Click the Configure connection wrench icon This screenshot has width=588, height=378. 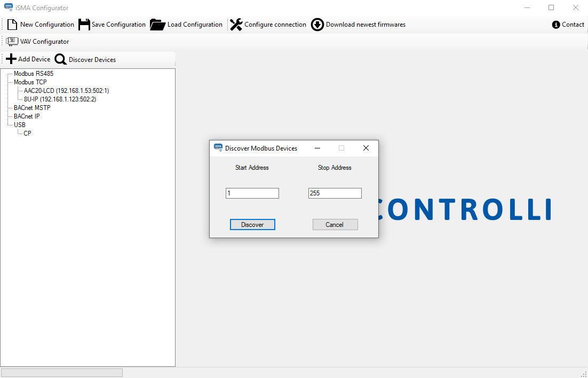[236, 25]
